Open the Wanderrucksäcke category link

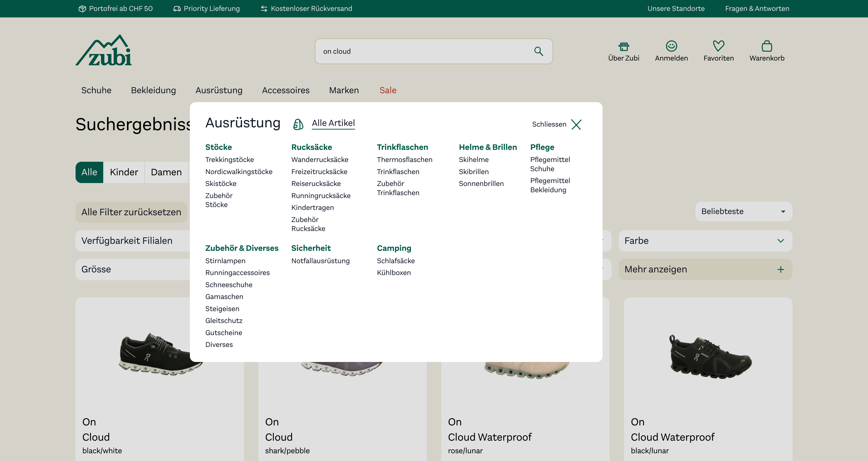click(x=319, y=160)
